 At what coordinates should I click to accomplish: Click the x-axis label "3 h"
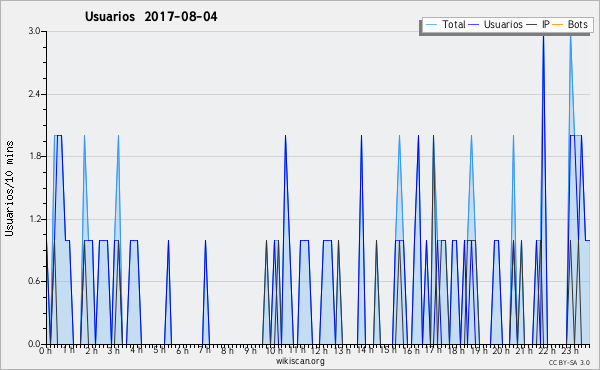click(x=114, y=350)
